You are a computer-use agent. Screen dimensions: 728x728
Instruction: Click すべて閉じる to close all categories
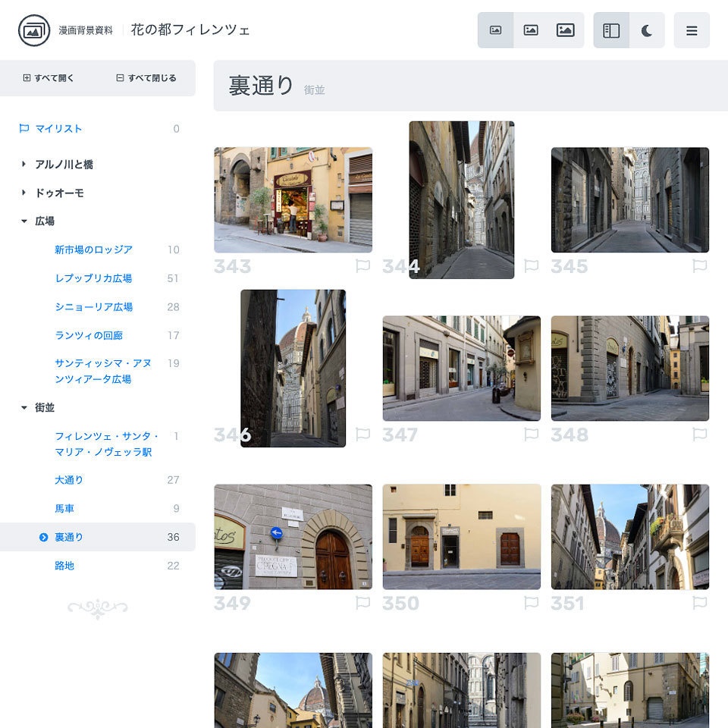(146, 77)
